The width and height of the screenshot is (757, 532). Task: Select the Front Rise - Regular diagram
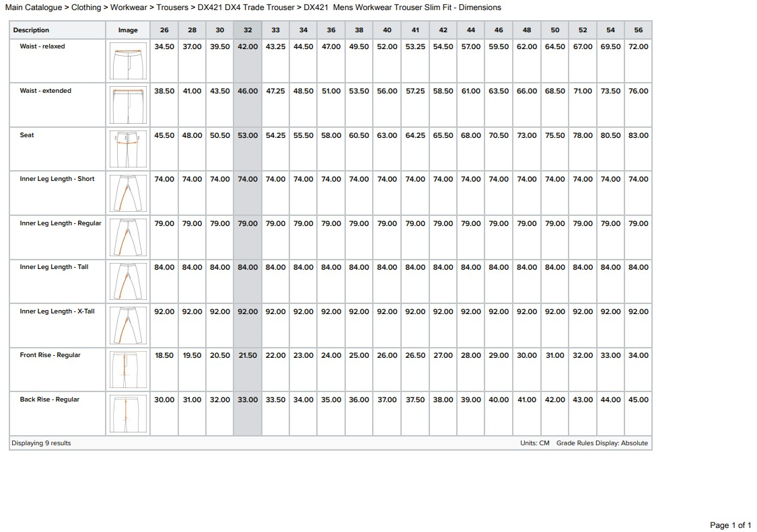coord(128,369)
